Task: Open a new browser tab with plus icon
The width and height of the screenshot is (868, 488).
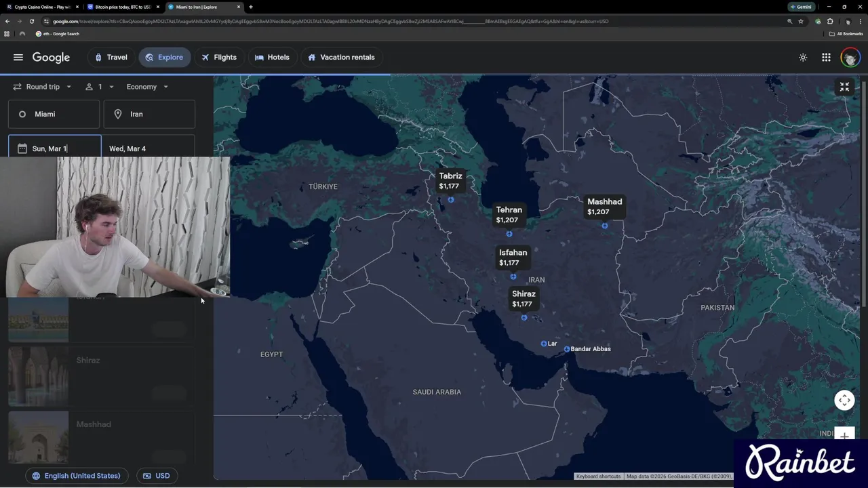Action: 251,7
